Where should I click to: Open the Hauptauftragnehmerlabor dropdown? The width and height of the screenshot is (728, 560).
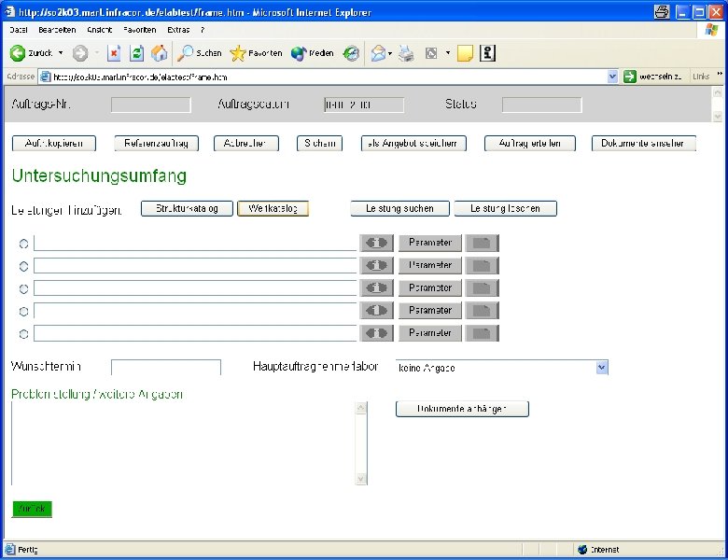click(x=602, y=368)
